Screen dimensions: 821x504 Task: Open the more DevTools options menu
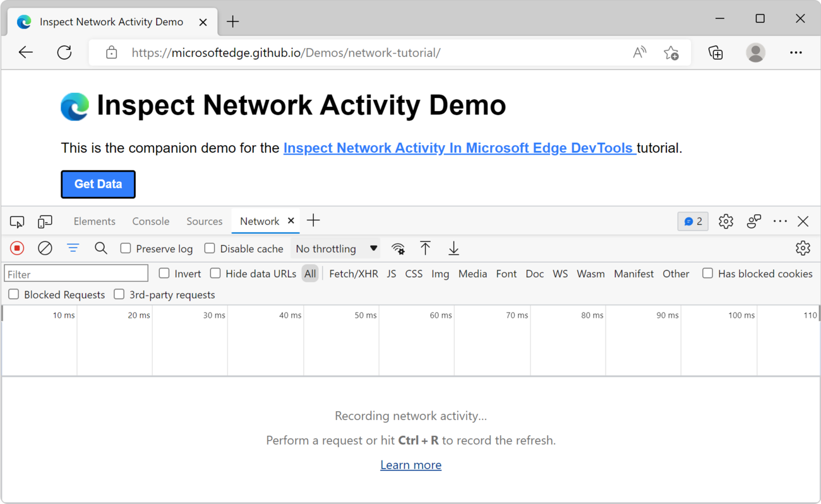[x=780, y=221]
